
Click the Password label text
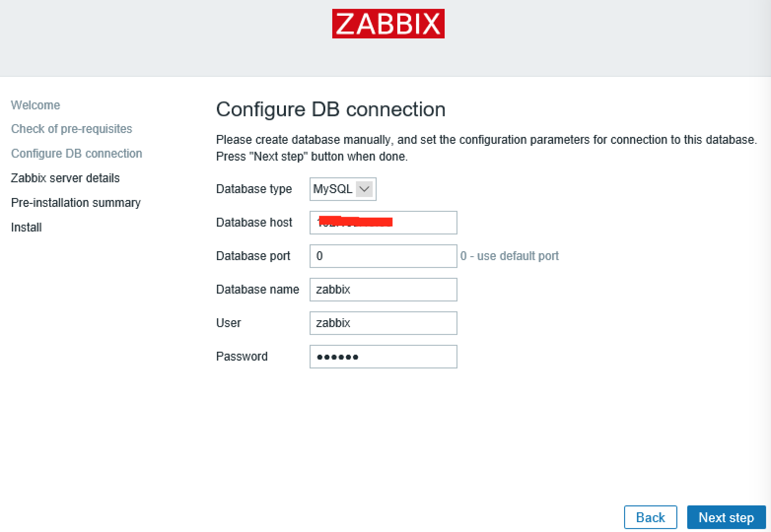coord(242,357)
